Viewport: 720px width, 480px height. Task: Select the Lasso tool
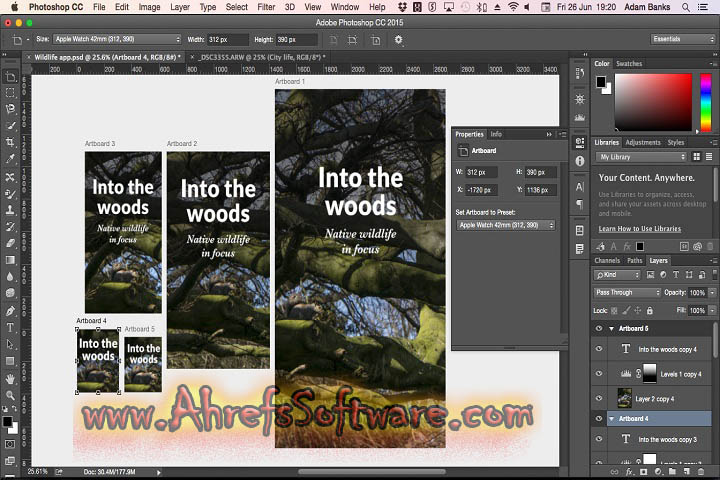(10, 109)
